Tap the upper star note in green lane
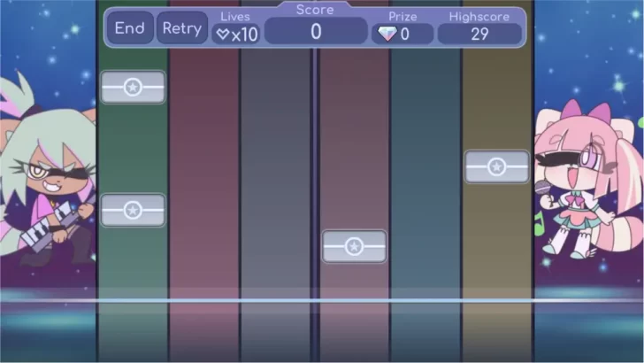The height and width of the screenshot is (363, 644). coord(133,88)
